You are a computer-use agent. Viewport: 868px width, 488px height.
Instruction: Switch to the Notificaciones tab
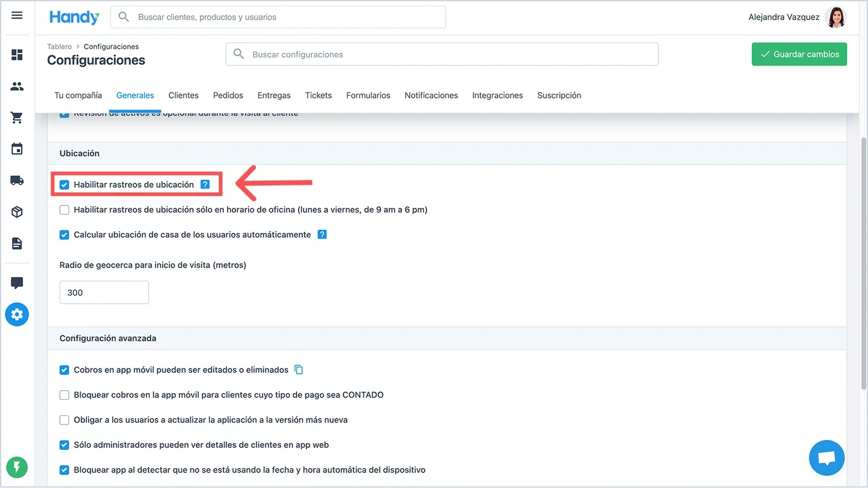coord(431,95)
